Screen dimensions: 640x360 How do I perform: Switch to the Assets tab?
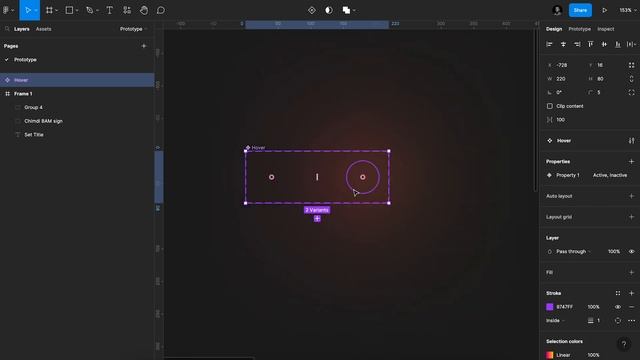[x=43, y=29]
